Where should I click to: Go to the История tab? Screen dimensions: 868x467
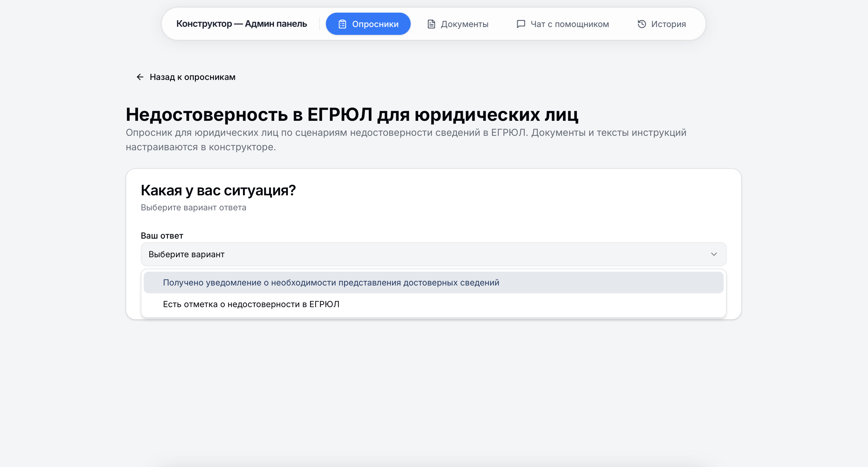[661, 24]
